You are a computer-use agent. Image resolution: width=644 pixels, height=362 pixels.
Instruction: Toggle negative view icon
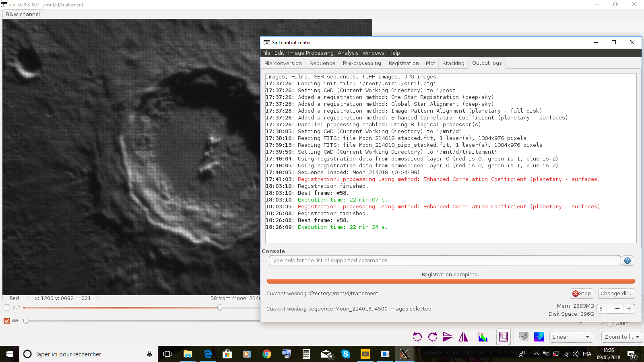(x=524, y=337)
